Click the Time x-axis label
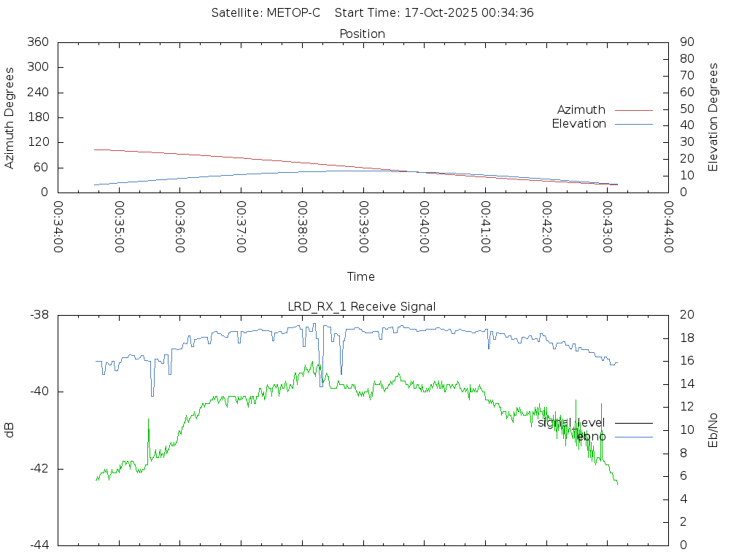Viewport: 747px width, 560px height. [361, 277]
